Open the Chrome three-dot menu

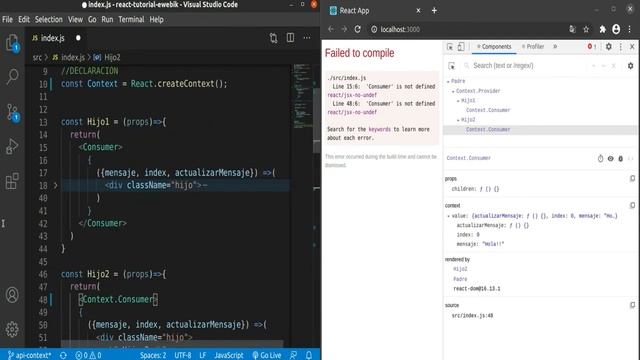(630, 29)
